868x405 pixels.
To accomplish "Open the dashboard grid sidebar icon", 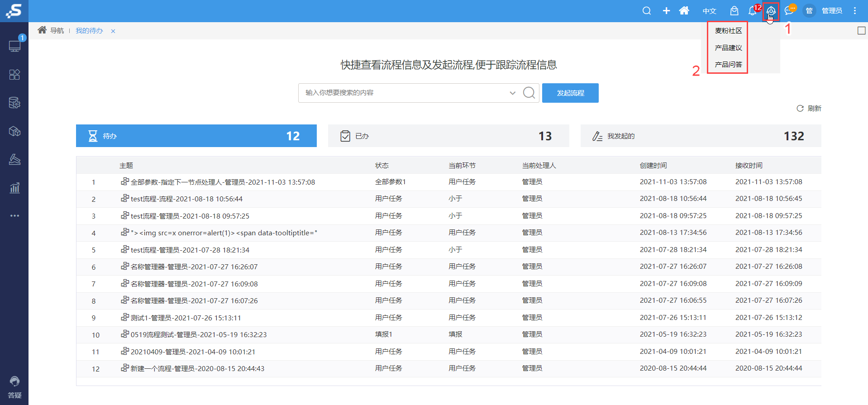I will 14,75.
